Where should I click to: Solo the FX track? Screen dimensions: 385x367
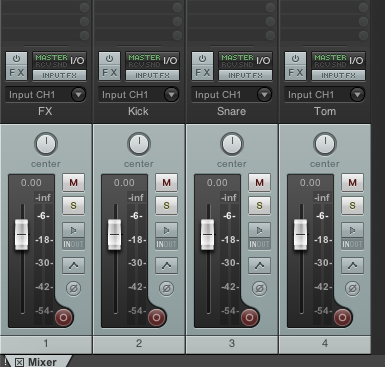click(x=73, y=205)
